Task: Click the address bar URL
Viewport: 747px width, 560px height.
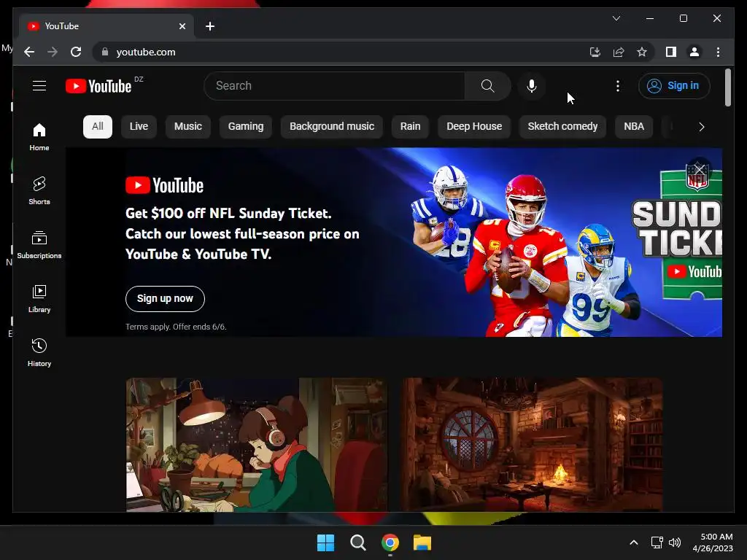Action: 146,52
